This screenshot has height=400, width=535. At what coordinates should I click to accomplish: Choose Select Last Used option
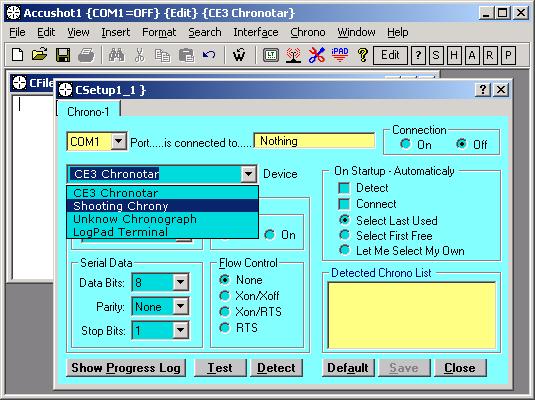point(345,220)
